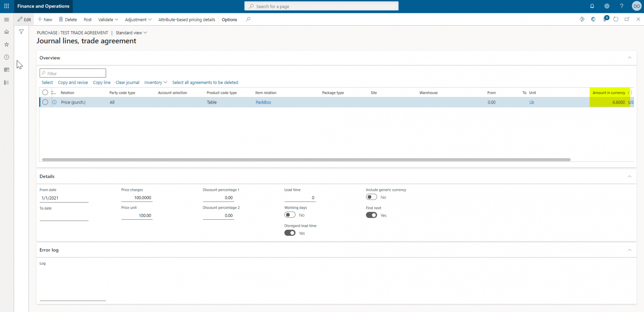Expand the Adjustment dropdown
Viewport: 644px width, 312px height.
pos(138,19)
